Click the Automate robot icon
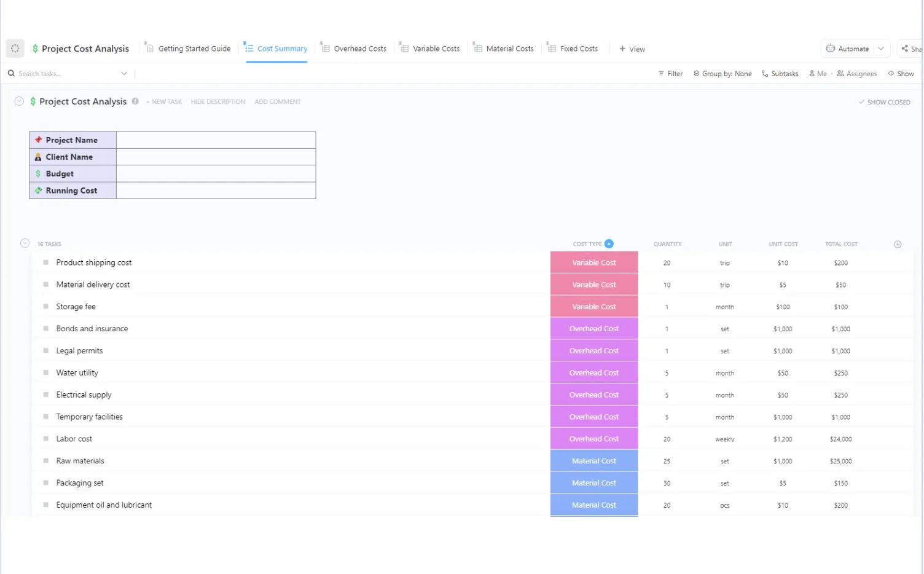The height and width of the screenshot is (574, 924). (830, 49)
